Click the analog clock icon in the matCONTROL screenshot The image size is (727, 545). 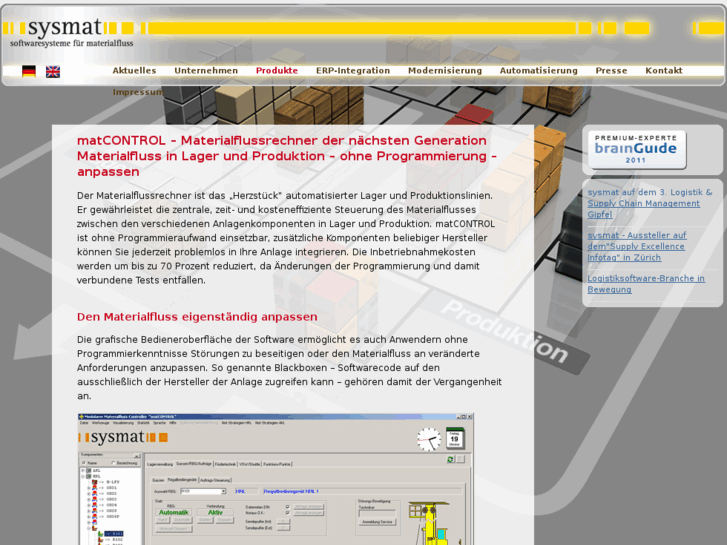(429, 439)
